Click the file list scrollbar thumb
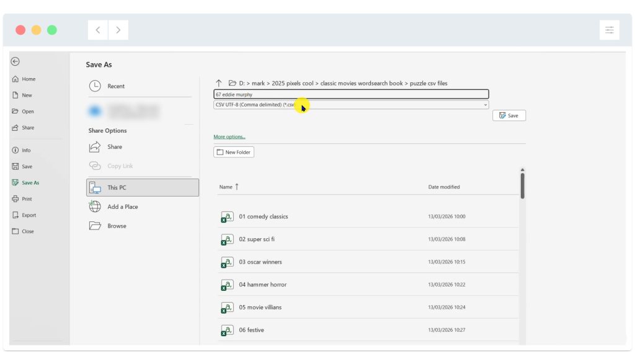Screen dimensions: 635x364 point(522,186)
